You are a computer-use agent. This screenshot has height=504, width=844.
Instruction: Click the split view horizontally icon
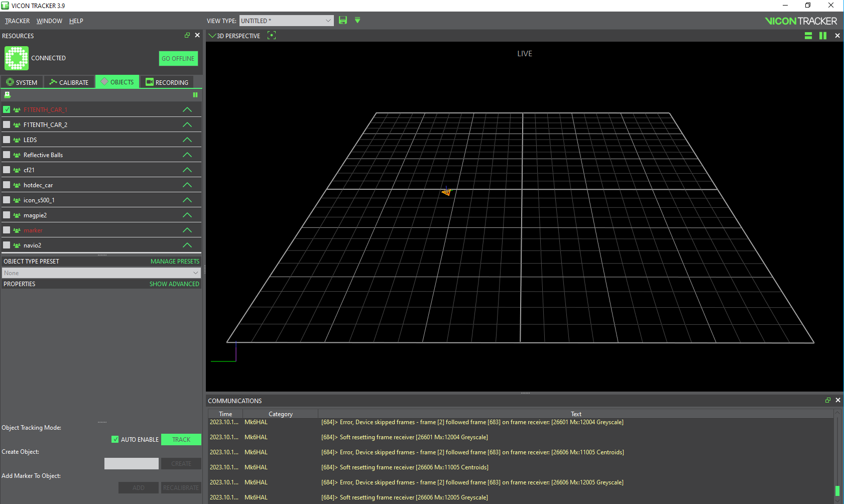coord(808,36)
